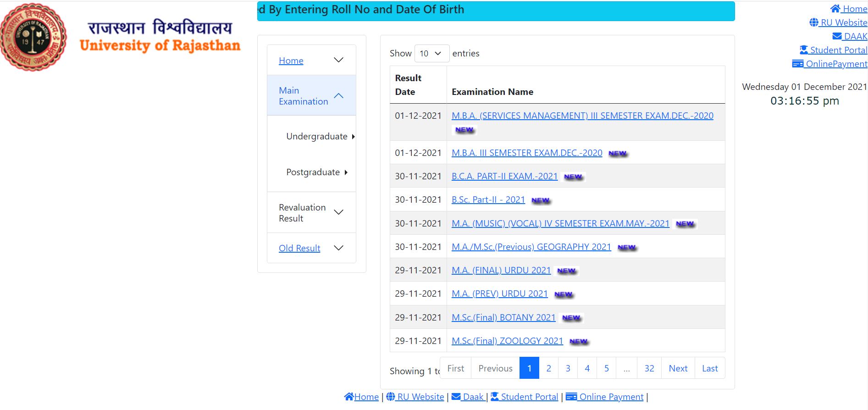Open the Show entries count dropdown
Viewport: 868px width, 410px height.
coord(431,54)
